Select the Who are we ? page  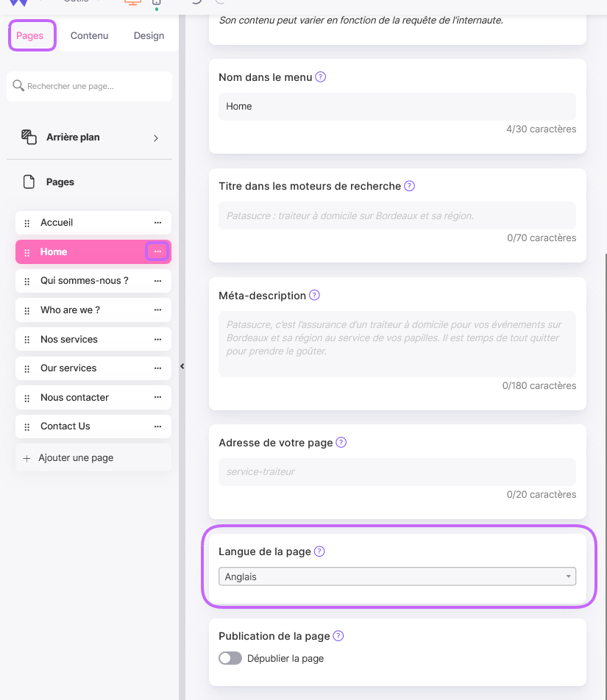pyautogui.click(x=70, y=310)
